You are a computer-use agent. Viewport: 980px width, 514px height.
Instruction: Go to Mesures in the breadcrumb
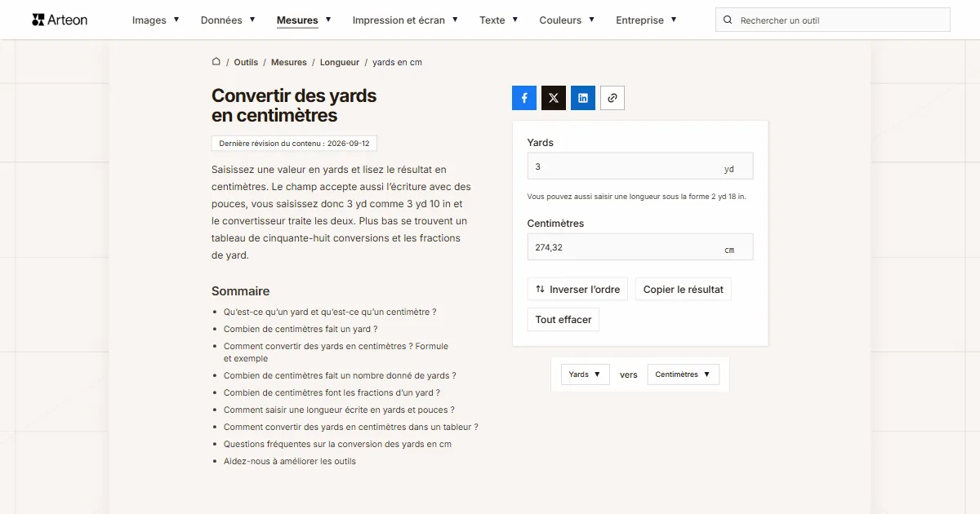(x=289, y=62)
